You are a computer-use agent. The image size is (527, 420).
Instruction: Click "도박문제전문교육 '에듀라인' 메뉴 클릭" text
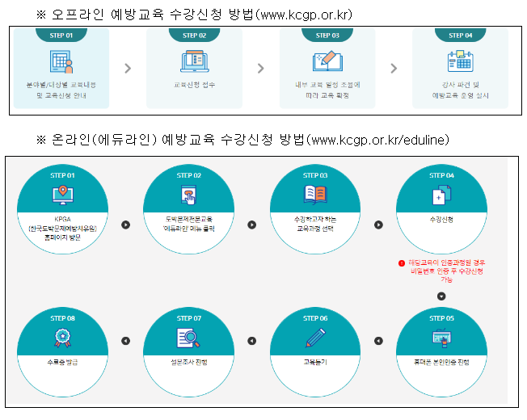[189, 224]
